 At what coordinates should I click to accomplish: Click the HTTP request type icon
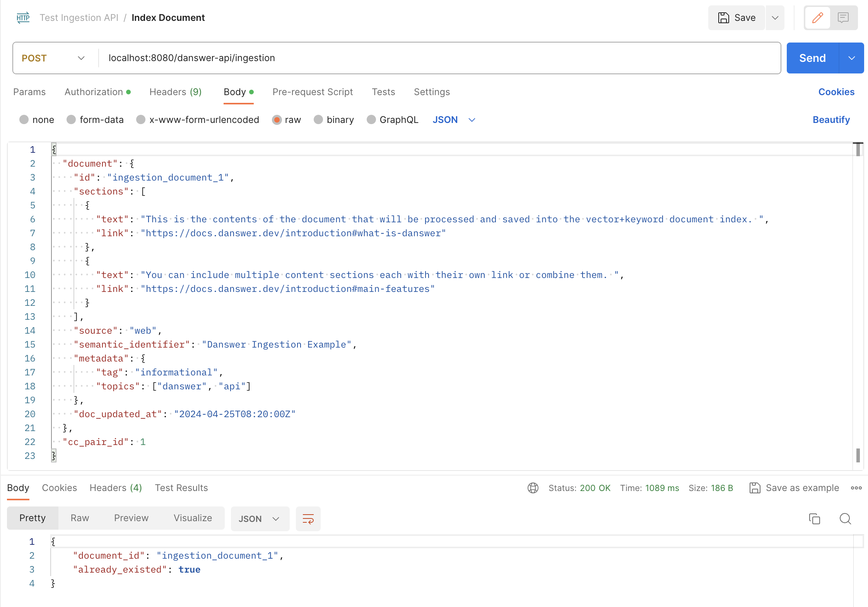click(23, 18)
